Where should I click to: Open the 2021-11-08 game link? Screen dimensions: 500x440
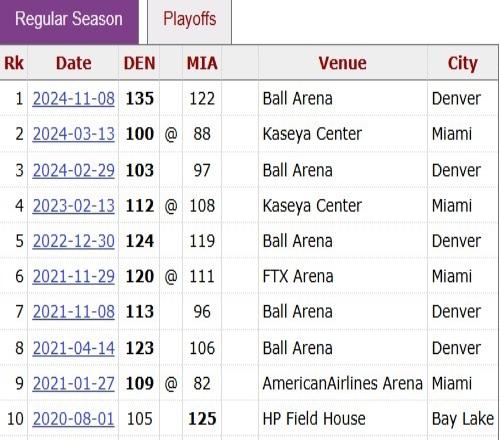(x=74, y=312)
